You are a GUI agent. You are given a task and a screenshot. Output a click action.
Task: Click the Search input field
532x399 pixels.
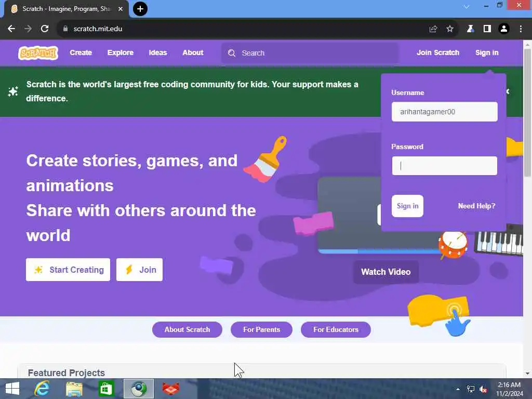tap(310, 53)
